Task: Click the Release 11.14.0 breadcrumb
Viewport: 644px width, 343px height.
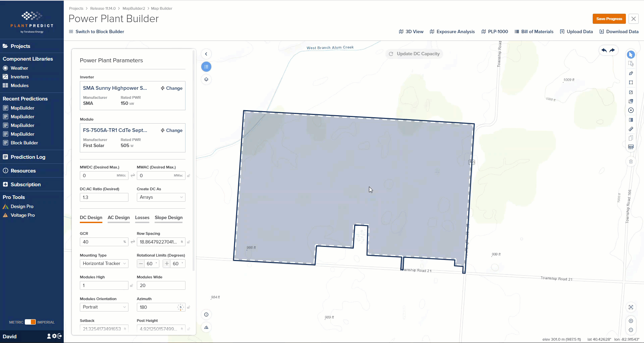Action: click(103, 8)
